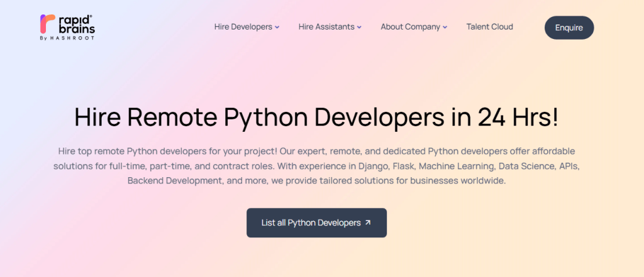The width and height of the screenshot is (644, 277).
Task: Click the '24 Hrs!' text in headline
Action: click(x=518, y=117)
